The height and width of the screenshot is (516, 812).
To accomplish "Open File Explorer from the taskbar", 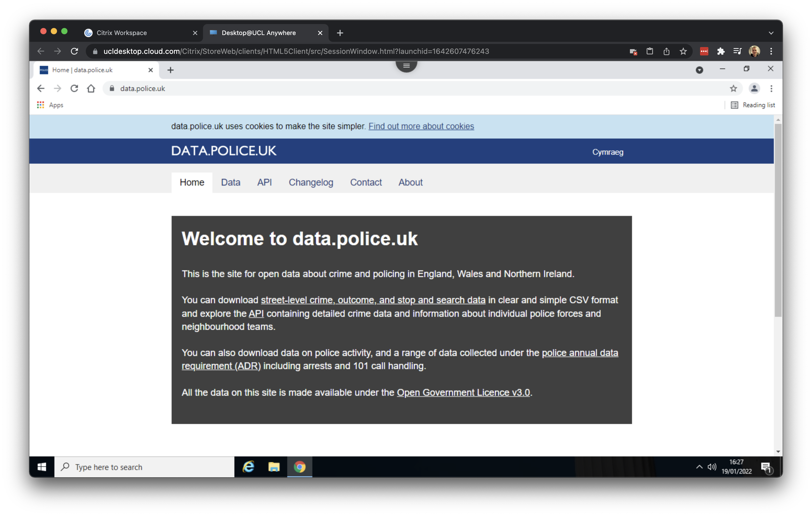I will pyautogui.click(x=274, y=467).
